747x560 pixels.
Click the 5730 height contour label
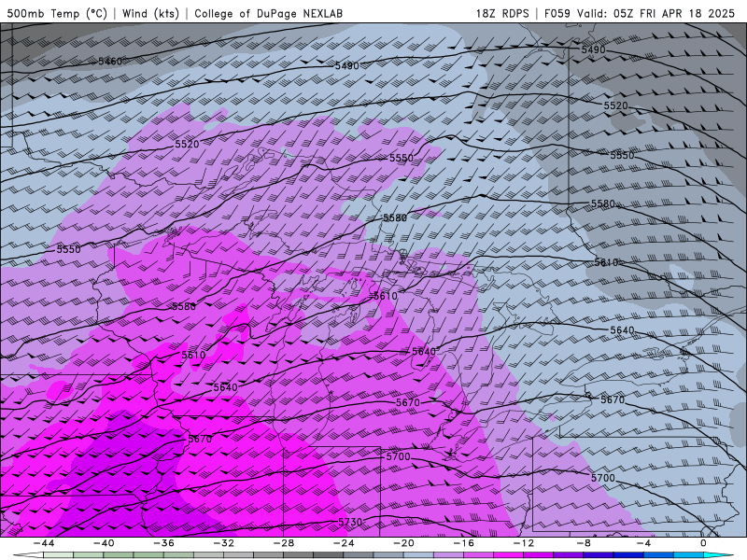coord(350,522)
